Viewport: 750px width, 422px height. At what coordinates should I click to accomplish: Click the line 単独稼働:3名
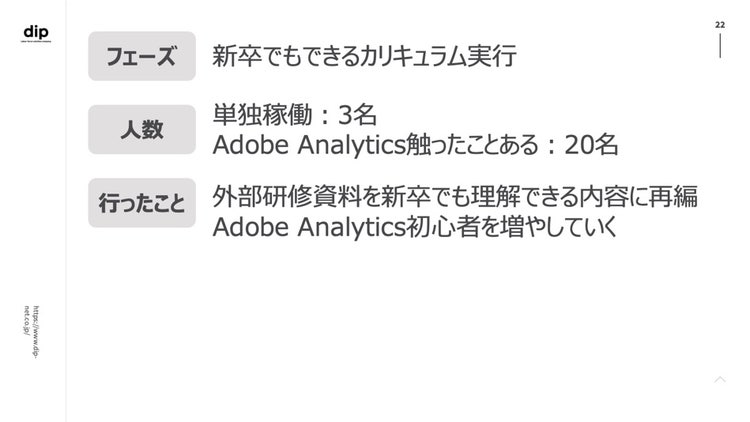(294, 115)
